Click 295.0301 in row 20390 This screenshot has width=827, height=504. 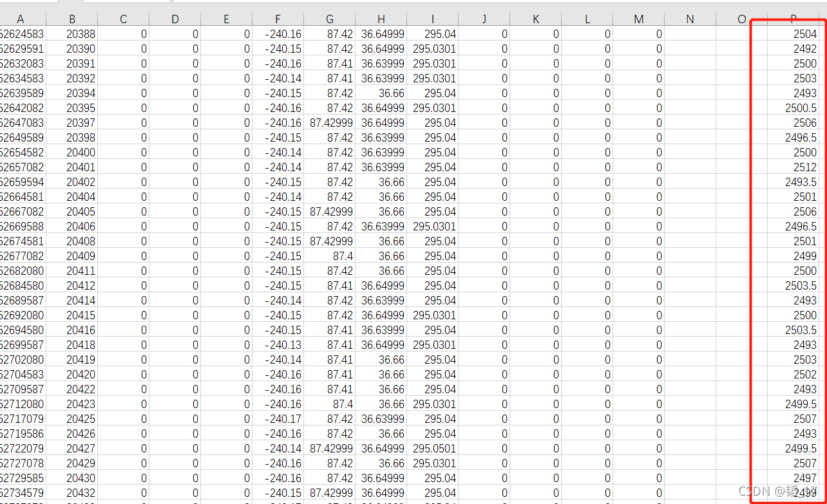tap(432, 48)
